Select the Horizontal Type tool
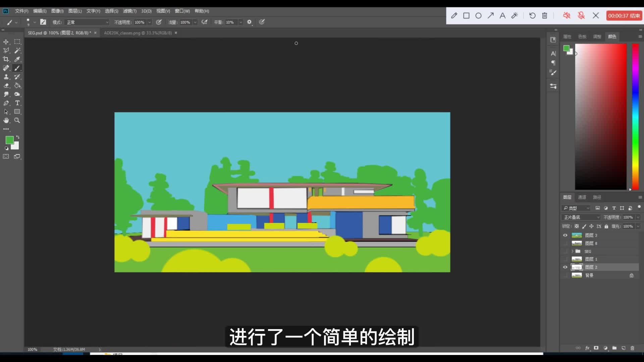This screenshot has height=362, width=644. (17, 103)
